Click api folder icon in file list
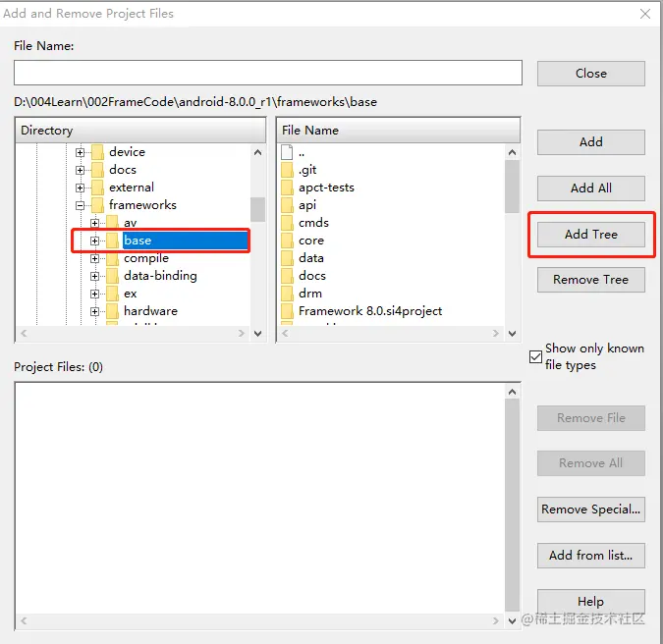Image resolution: width=663 pixels, height=644 pixels. click(x=287, y=205)
